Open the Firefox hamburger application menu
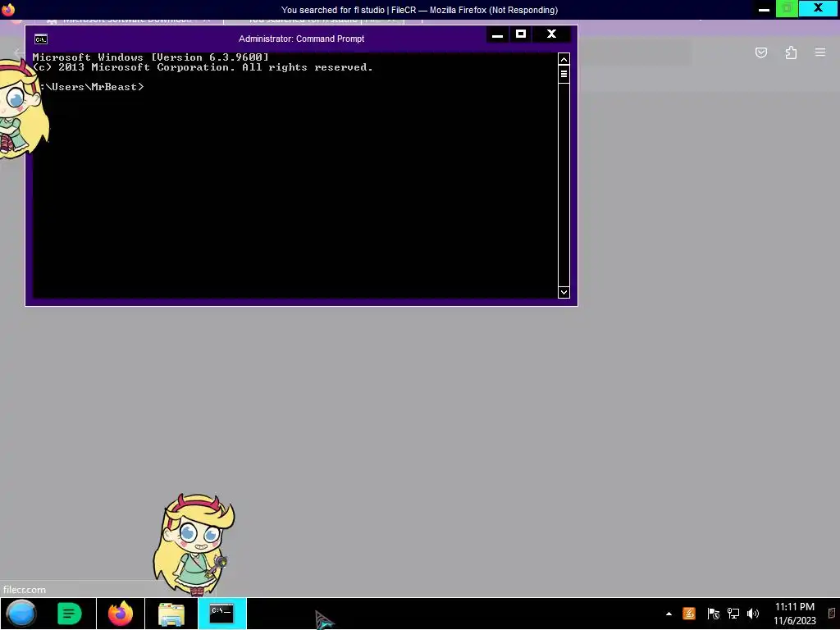The image size is (840, 630). click(x=820, y=52)
